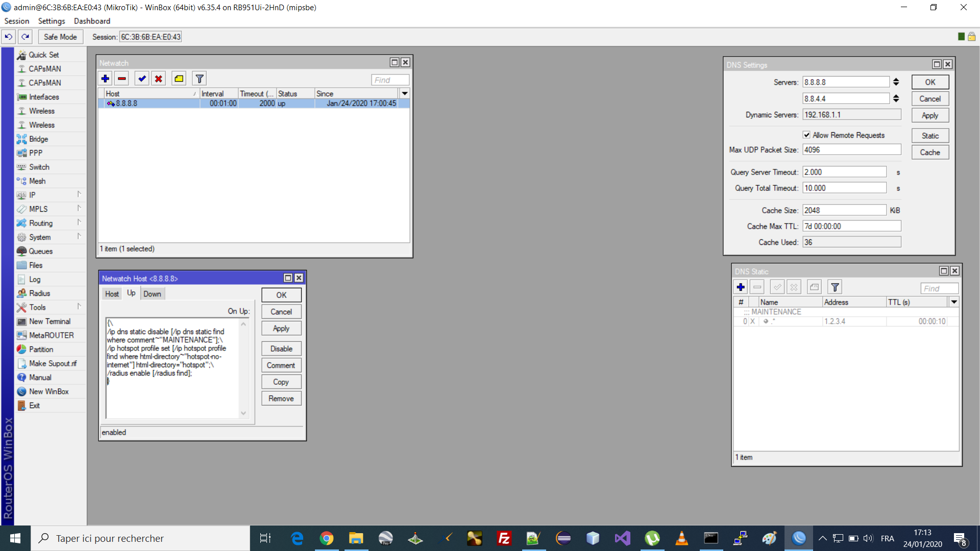Screen dimensions: 980x551
Task: Add new Netwatch host with plus icon
Action: tap(105, 79)
